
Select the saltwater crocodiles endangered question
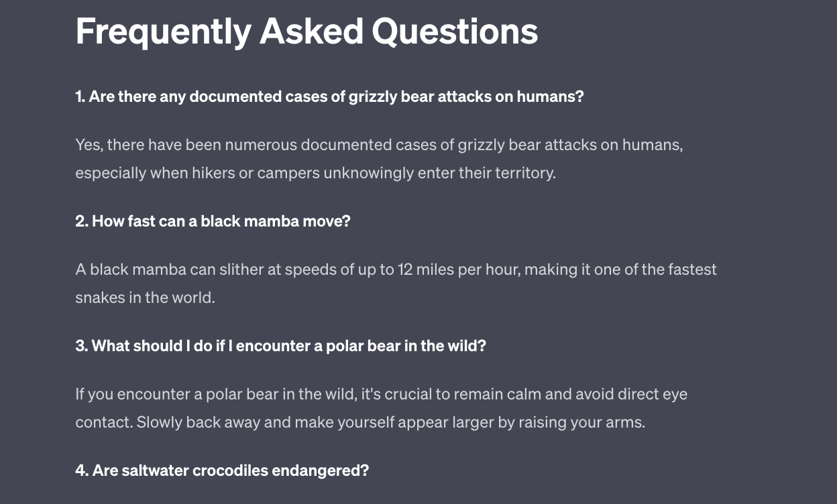(x=222, y=470)
